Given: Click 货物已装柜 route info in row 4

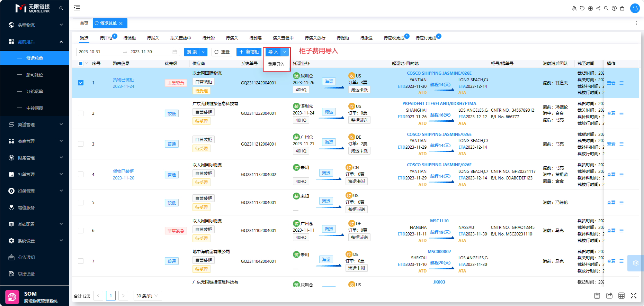Looking at the screenshot, I should point(123,171).
